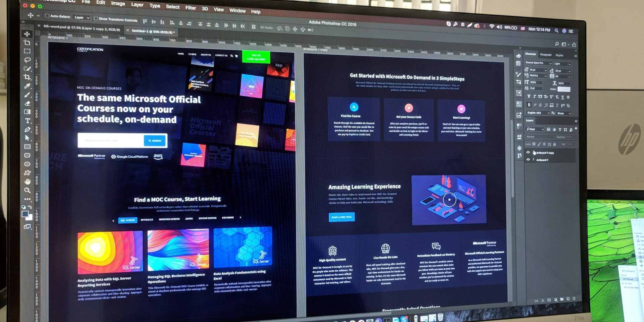Select the Rectangular Marquee tool
This screenshot has width=644, height=322.
tap(27, 51)
